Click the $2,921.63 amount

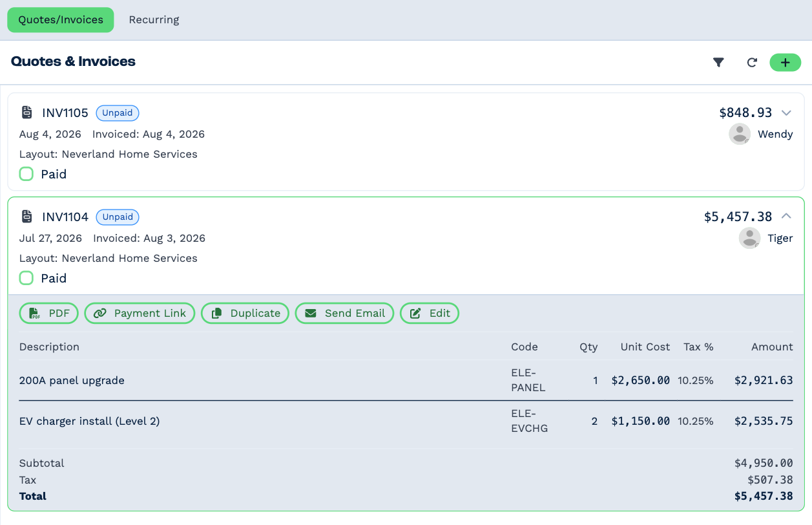(x=764, y=380)
